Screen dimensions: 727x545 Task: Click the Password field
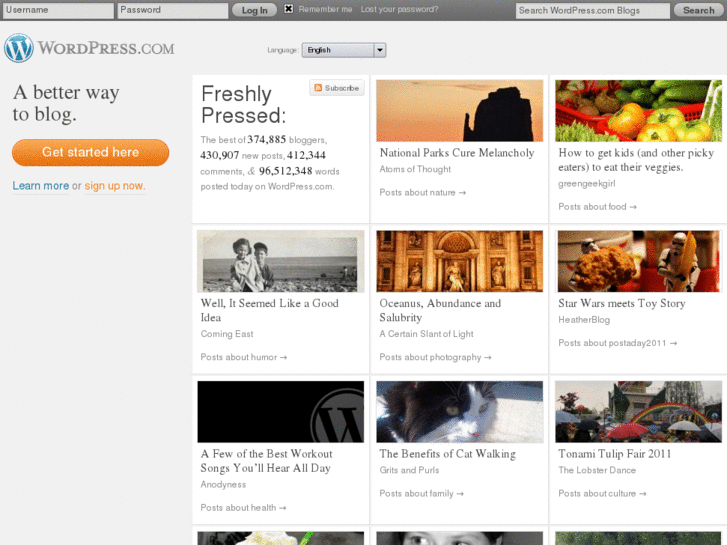172,10
